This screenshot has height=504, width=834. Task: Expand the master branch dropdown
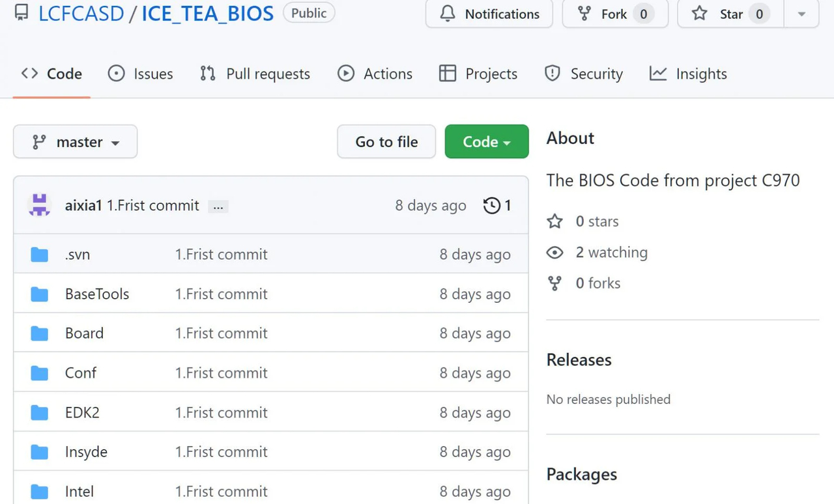(x=76, y=142)
